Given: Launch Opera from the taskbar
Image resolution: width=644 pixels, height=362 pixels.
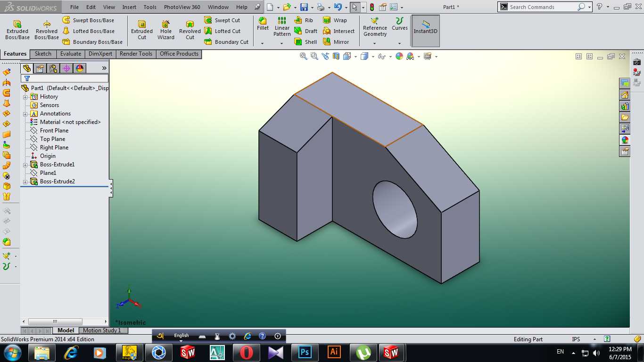Looking at the screenshot, I should 247,352.
